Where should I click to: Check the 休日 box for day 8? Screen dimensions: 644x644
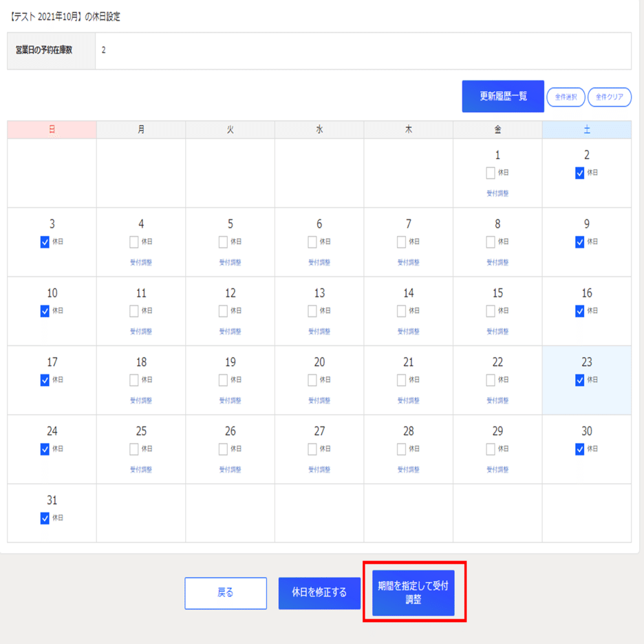click(490, 242)
